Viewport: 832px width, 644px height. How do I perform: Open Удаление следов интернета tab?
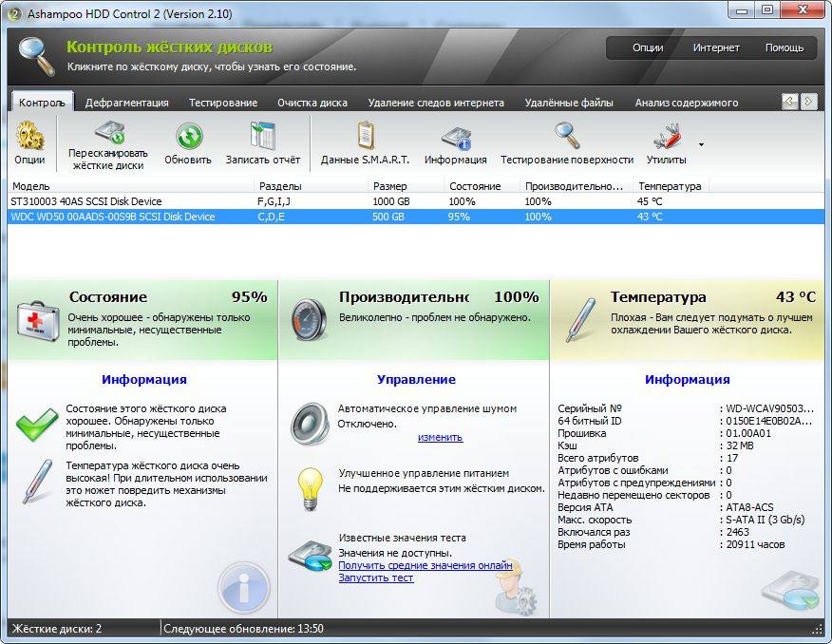coord(436,103)
